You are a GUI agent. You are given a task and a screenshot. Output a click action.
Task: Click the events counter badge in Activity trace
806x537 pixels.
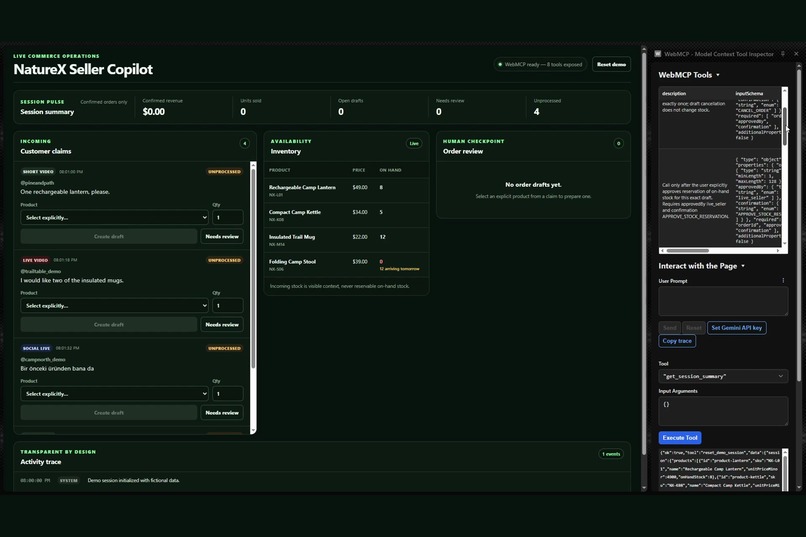(611, 454)
